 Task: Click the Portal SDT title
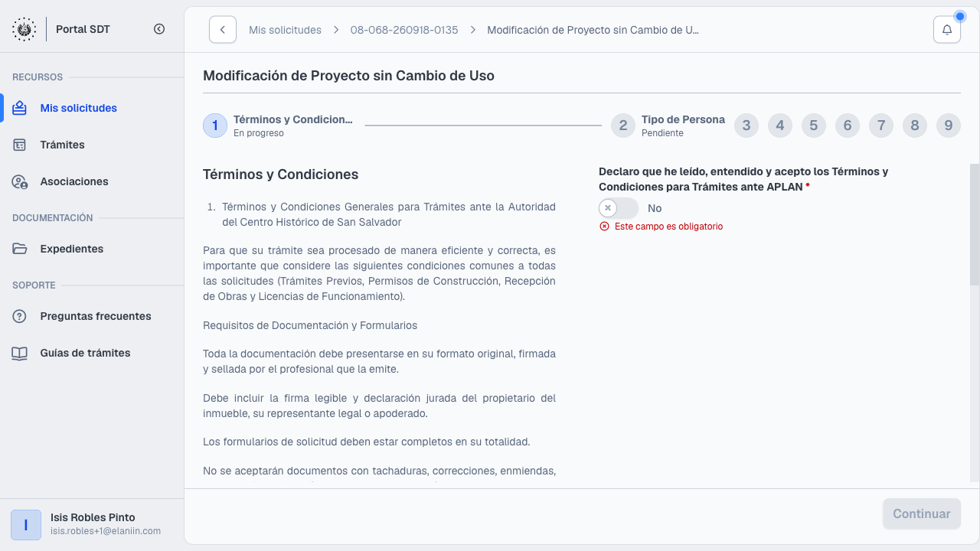click(83, 29)
